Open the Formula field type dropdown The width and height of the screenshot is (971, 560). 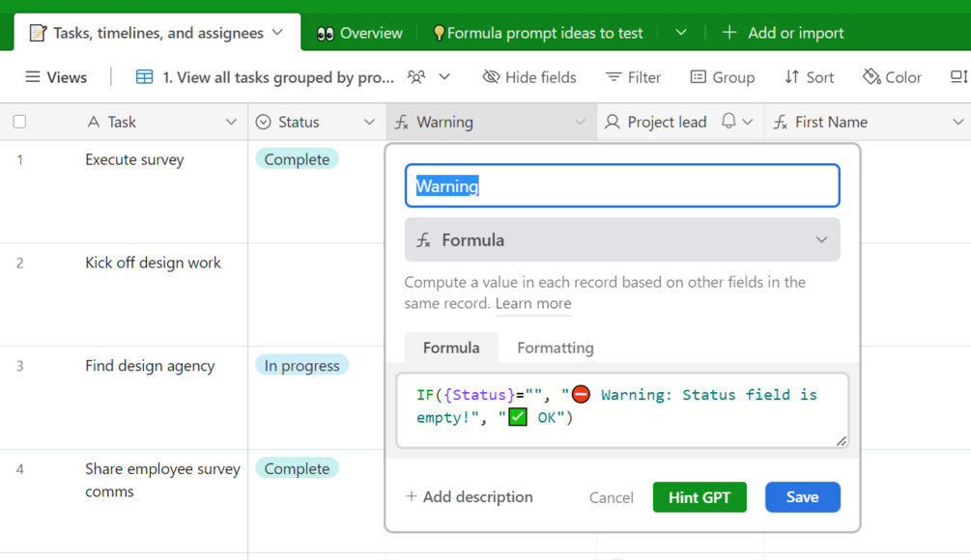pos(622,240)
